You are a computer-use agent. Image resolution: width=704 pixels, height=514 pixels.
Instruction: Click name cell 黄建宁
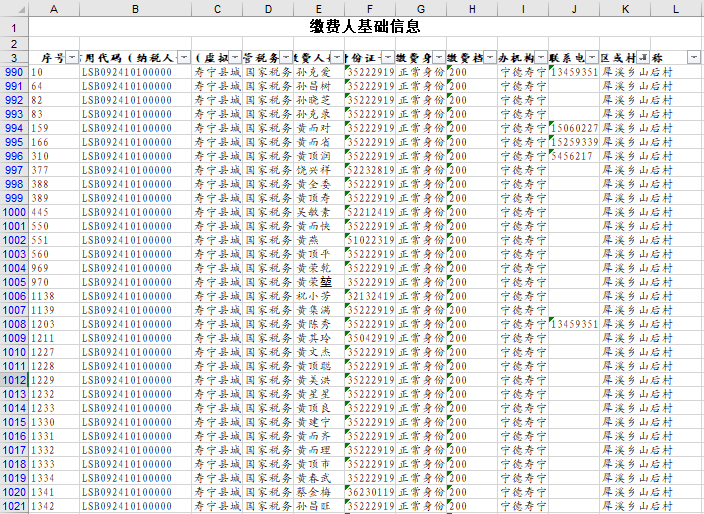(x=319, y=422)
